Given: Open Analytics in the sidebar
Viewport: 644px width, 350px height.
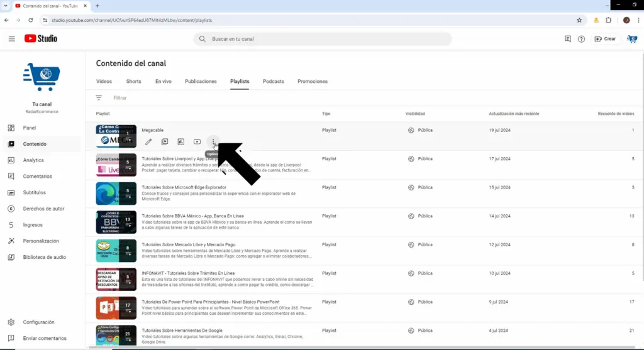Looking at the screenshot, I should (x=43, y=160).
